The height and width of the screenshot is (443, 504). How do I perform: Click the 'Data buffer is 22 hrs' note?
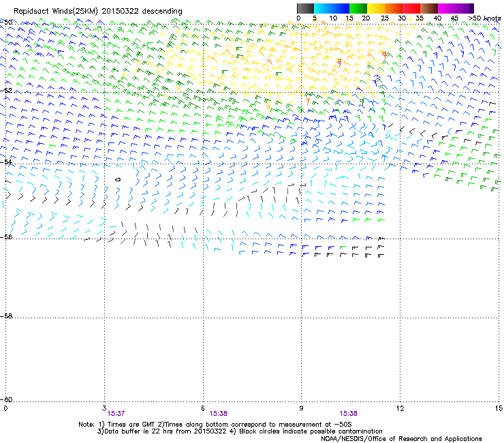(x=240, y=431)
